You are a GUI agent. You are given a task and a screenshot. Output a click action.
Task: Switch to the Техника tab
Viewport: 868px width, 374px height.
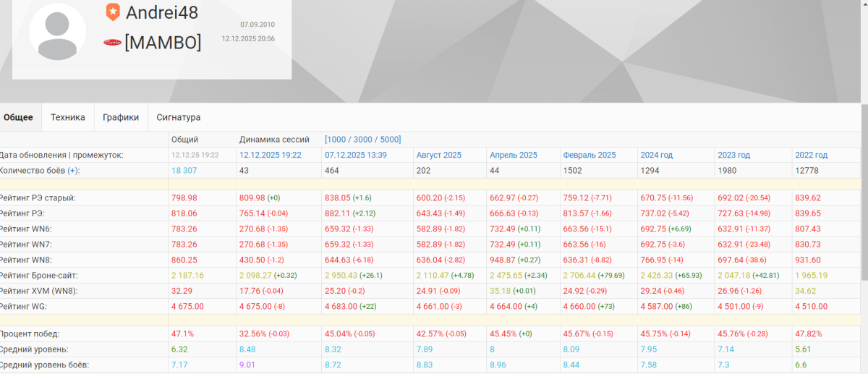point(68,117)
